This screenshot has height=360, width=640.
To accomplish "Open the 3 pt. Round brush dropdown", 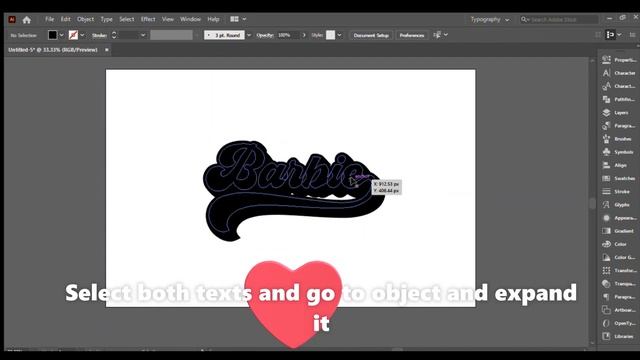I will pyautogui.click(x=249, y=35).
